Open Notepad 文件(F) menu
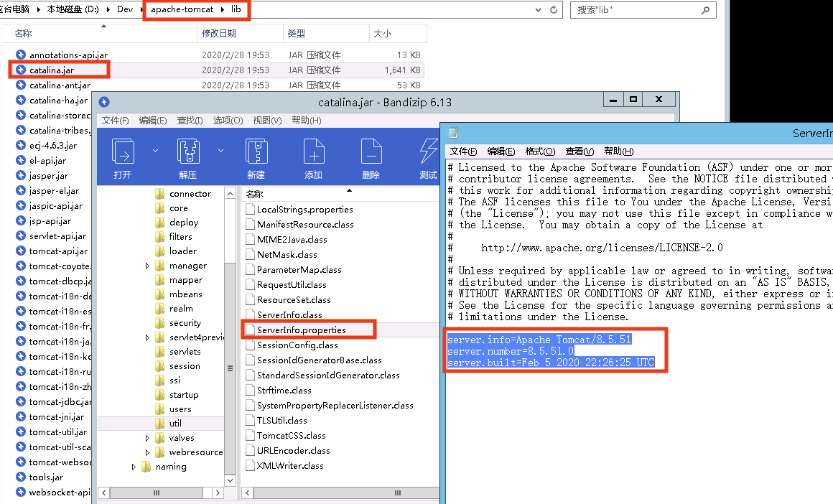 (463, 151)
